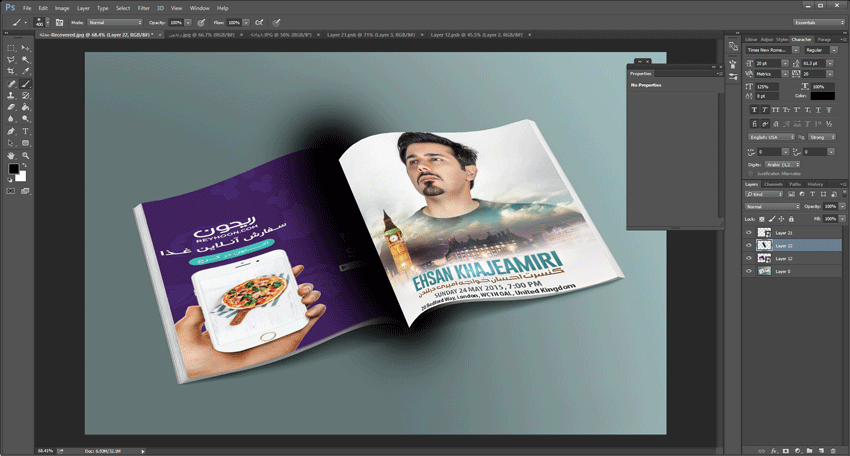Change the screen mode
This screenshot has width=850, height=456.
pyautogui.click(x=25, y=191)
